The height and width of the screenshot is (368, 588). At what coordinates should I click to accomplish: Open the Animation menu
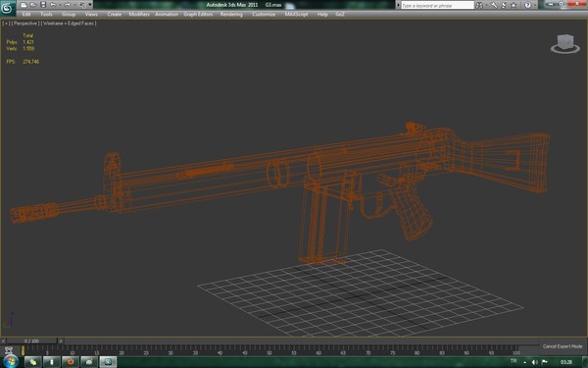coord(167,15)
